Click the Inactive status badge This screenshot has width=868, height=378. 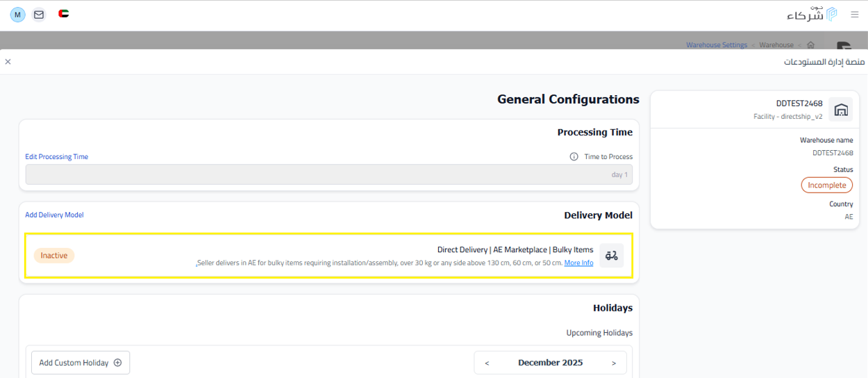(54, 256)
